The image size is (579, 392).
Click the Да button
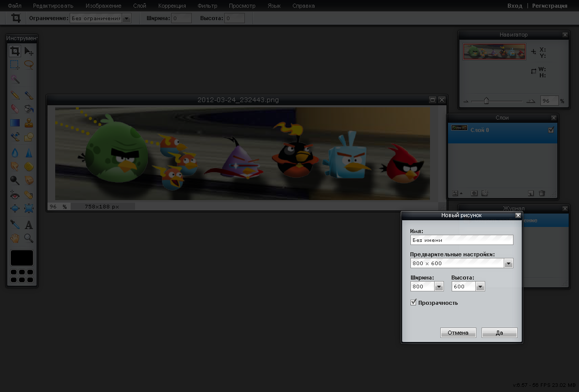coord(499,333)
